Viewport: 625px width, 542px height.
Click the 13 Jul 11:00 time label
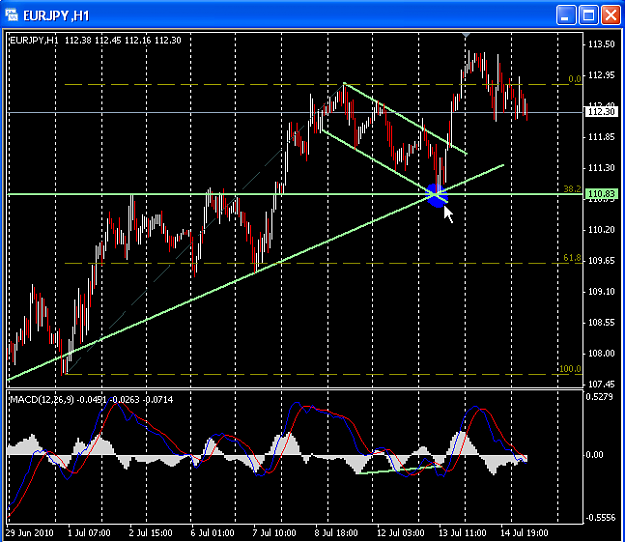click(x=462, y=533)
